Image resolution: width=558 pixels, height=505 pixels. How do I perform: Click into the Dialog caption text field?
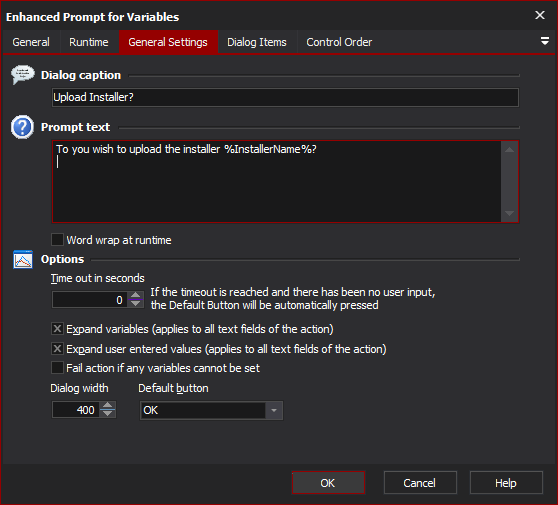click(285, 97)
